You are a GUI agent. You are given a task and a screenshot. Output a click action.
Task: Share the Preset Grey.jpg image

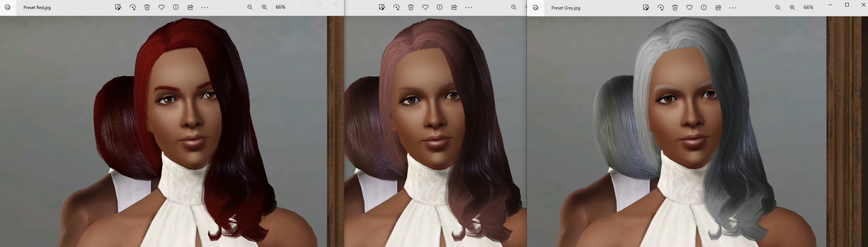click(717, 7)
